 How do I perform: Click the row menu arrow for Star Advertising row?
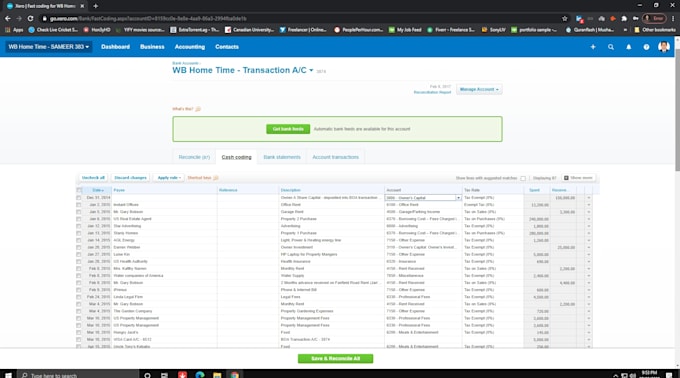point(588,226)
